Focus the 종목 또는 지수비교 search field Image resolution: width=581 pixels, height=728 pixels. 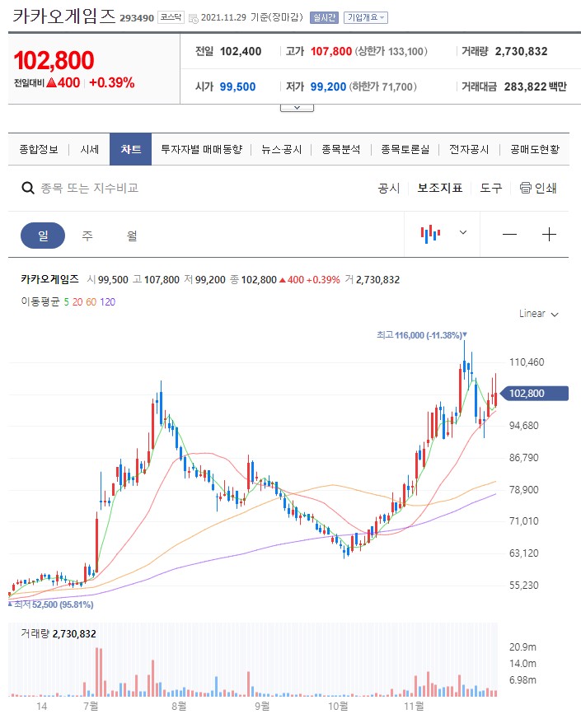click(90, 188)
